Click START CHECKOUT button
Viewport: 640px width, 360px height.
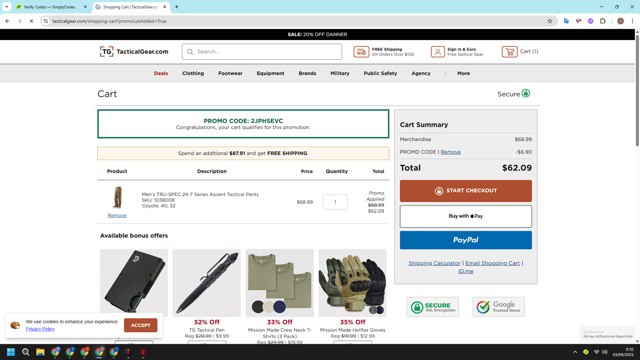[x=466, y=191]
